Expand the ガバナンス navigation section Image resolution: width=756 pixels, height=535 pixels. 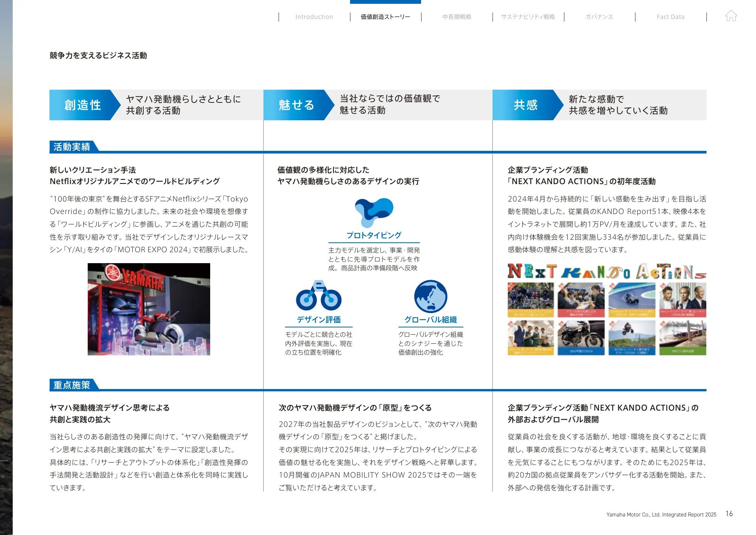point(600,17)
